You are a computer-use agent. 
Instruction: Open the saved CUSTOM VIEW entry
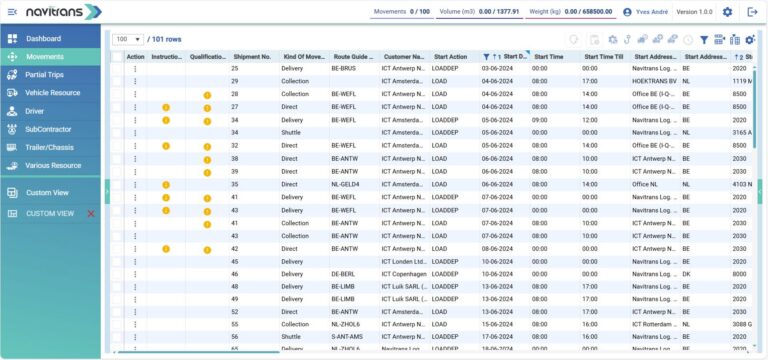tap(50, 214)
